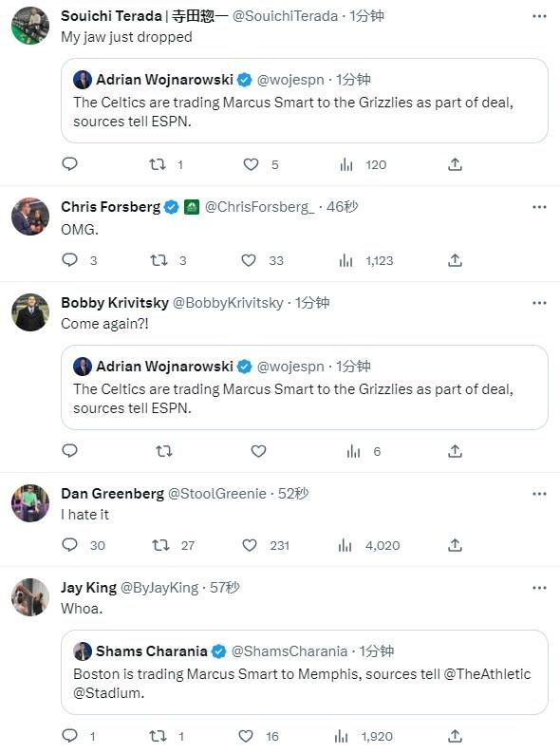560x754 pixels.
Task: Like Chris Forsberg's OMG tweet
Action: click(x=249, y=260)
